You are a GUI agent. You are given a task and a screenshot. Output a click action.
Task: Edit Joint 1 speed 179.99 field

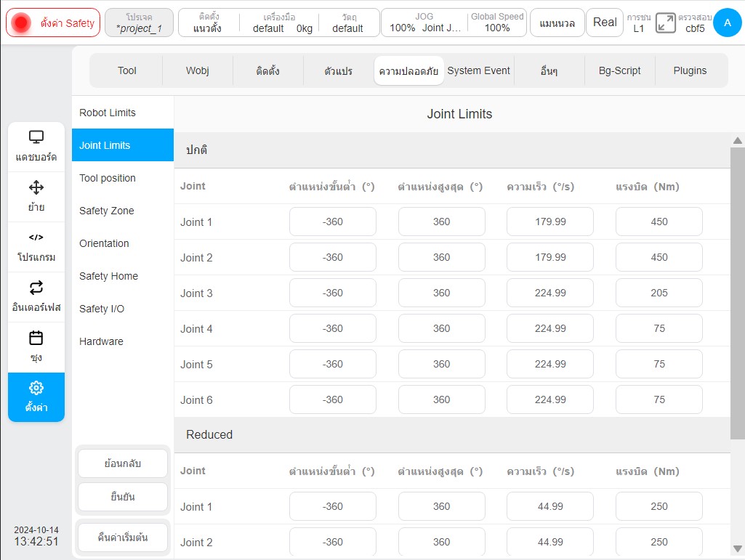coord(550,222)
